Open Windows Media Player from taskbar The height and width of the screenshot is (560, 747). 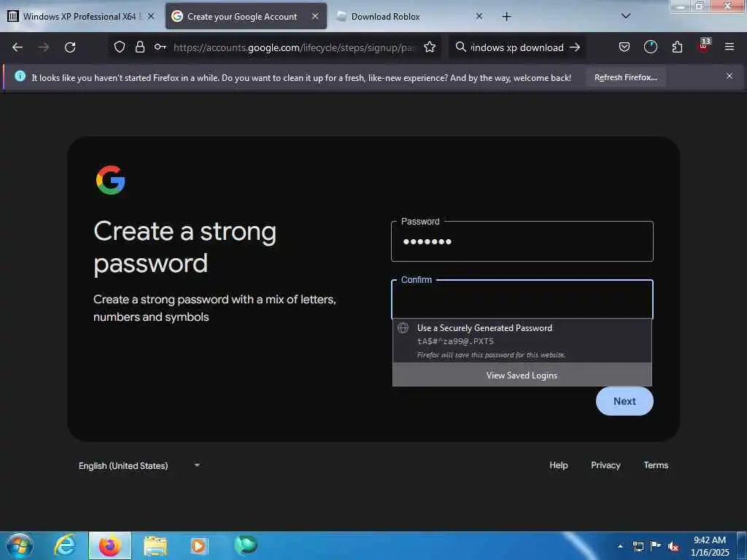click(199, 545)
